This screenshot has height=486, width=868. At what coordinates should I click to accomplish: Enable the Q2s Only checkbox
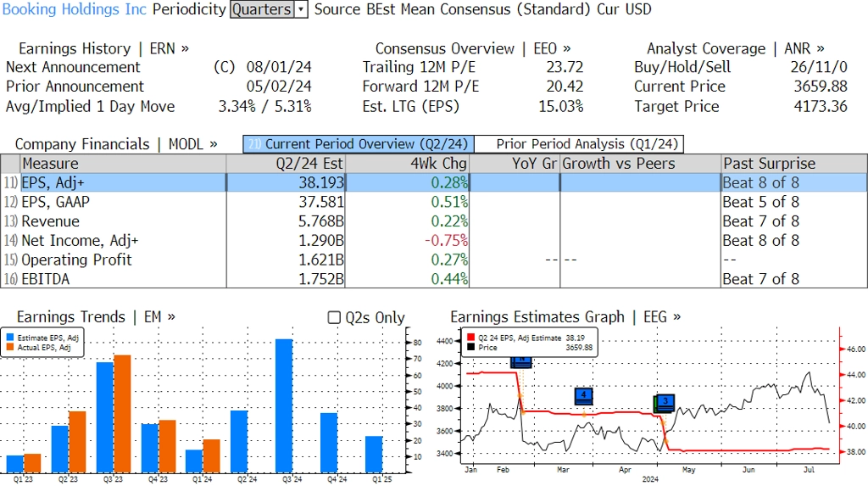tap(334, 317)
